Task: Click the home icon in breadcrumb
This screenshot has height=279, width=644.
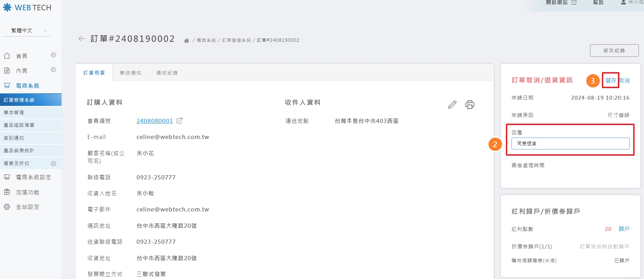Action: pos(186,41)
